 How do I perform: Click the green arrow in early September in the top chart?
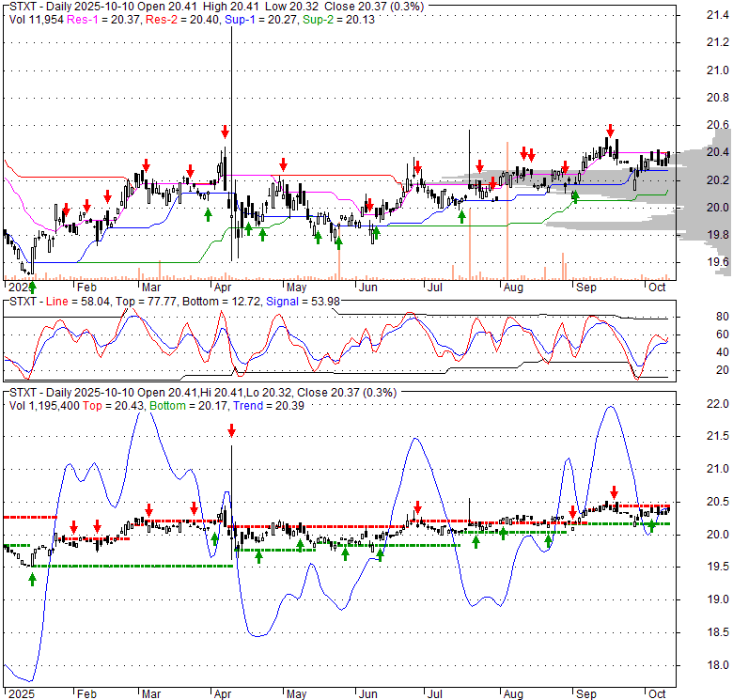[575, 195]
